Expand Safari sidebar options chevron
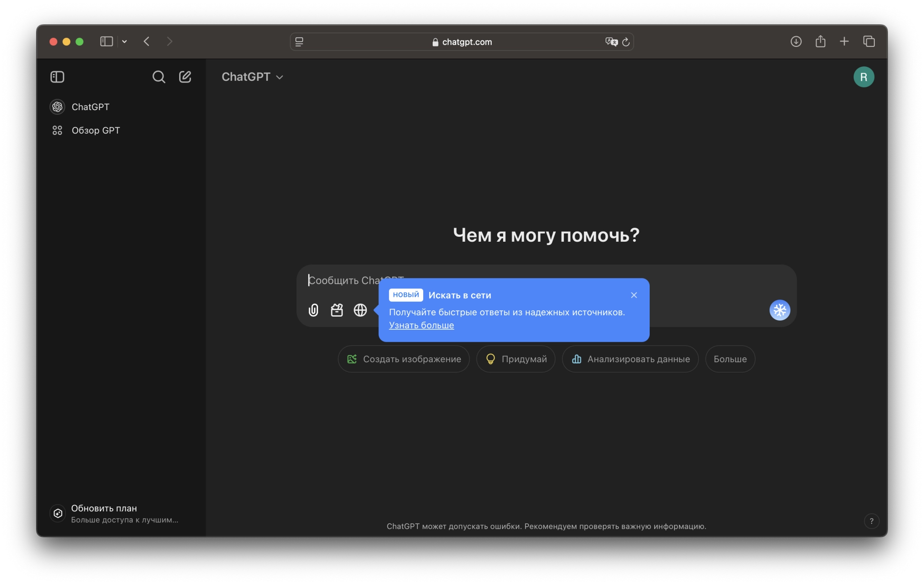The image size is (924, 585). click(x=125, y=42)
